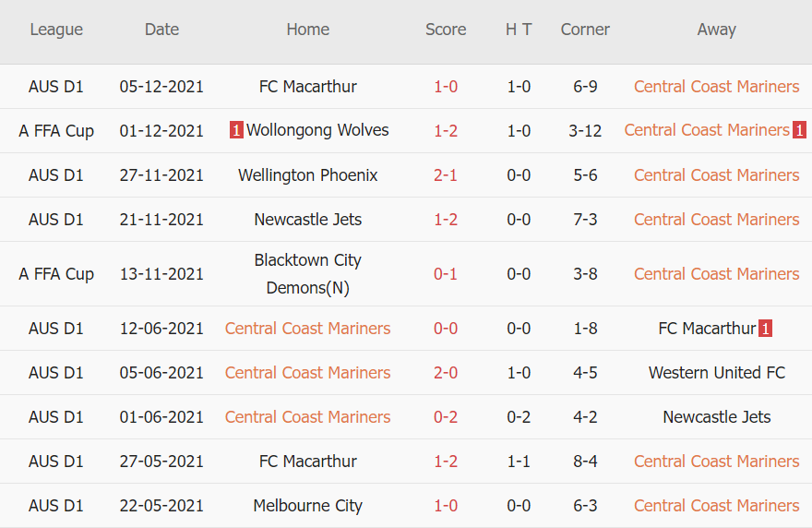Viewport: 812px width, 528px height.
Task: Click the Score column header
Action: coord(446,30)
